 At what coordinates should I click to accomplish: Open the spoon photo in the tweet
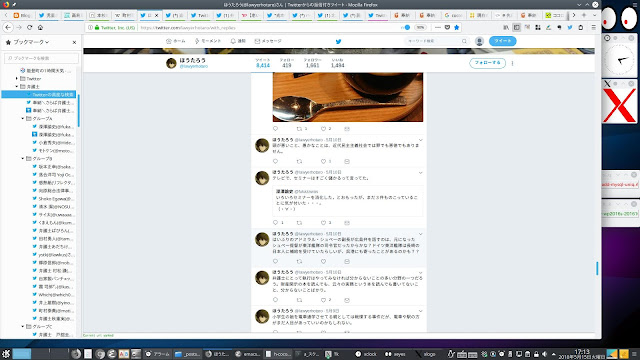click(348, 97)
